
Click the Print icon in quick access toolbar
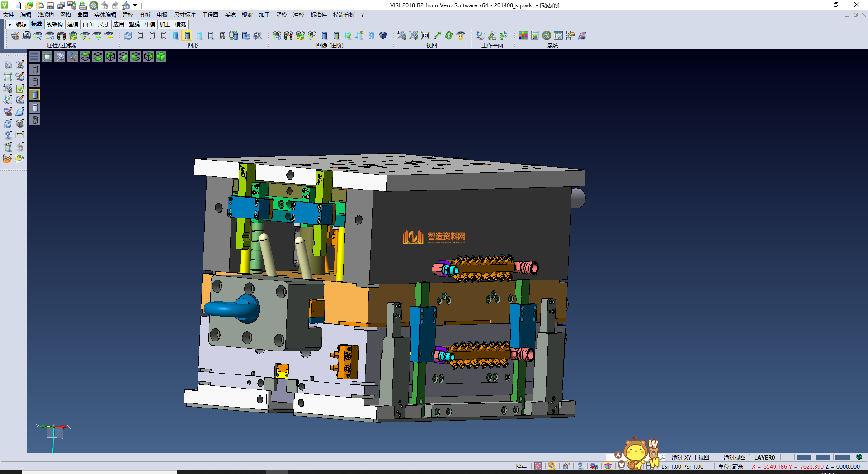pos(83,5)
